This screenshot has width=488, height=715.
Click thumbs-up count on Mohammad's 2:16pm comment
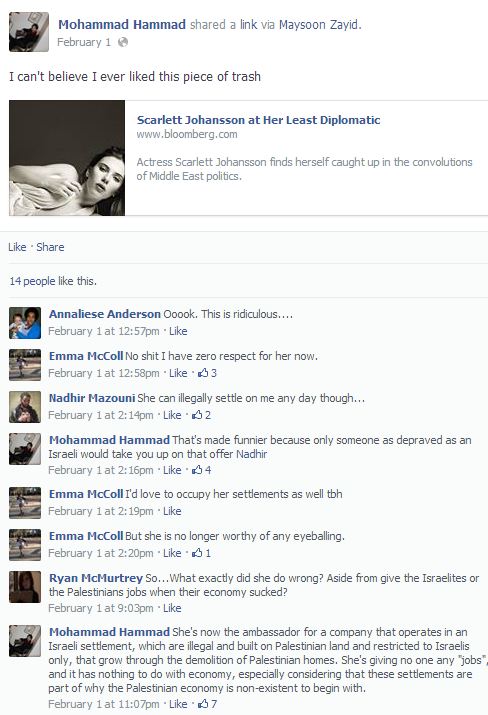point(208,470)
